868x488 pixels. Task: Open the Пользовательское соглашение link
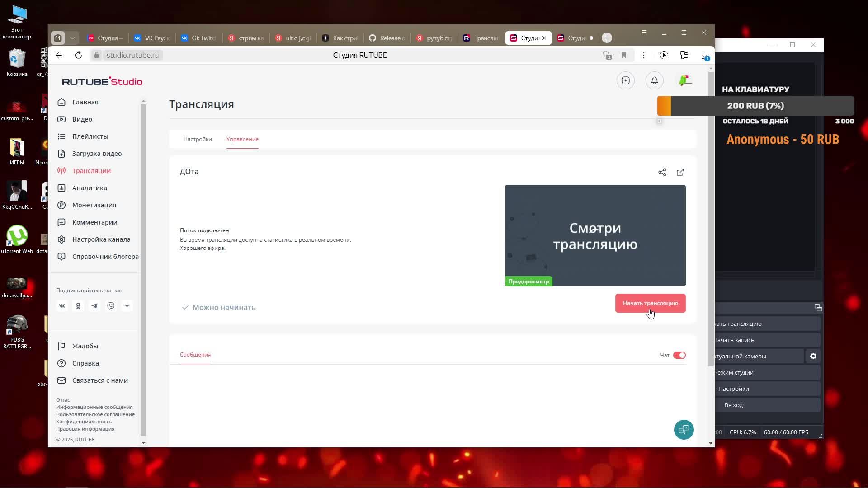click(x=95, y=414)
